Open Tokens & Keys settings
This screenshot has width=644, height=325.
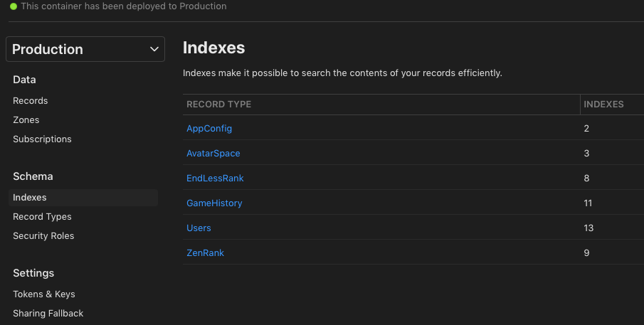pyautogui.click(x=44, y=294)
